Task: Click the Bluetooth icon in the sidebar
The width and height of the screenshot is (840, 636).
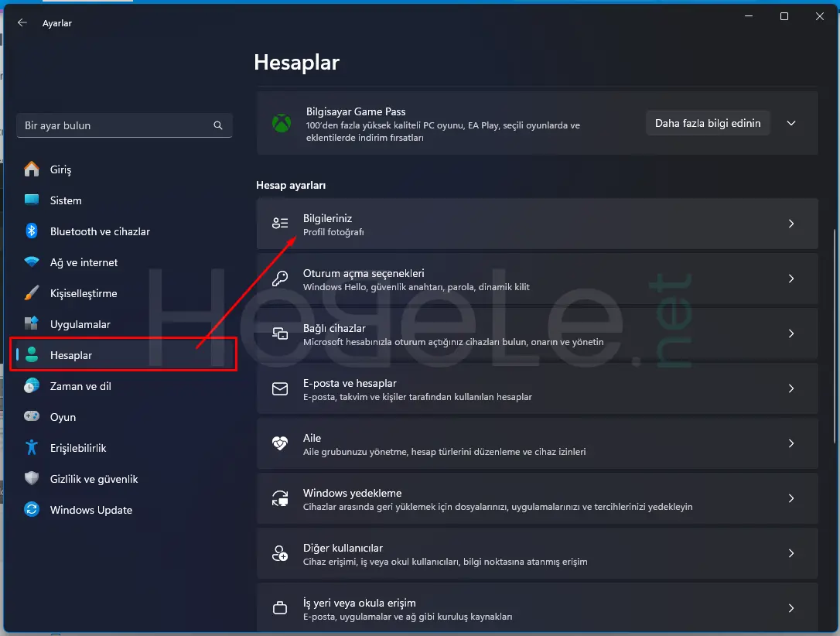Action: tap(32, 231)
